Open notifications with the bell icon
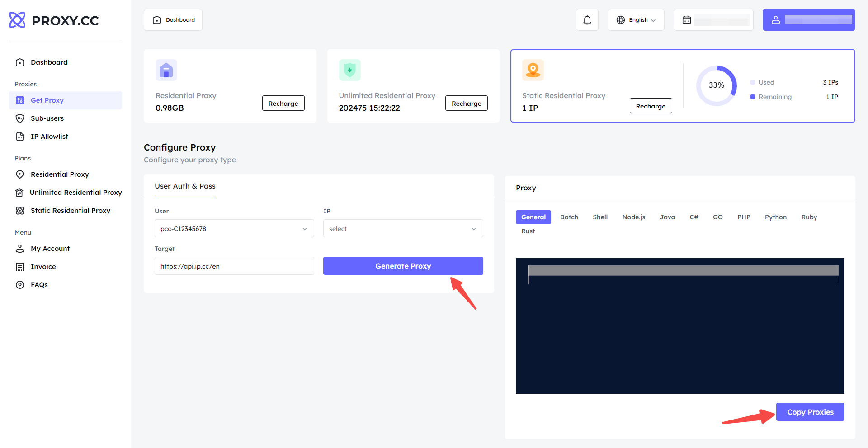Viewport: 868px width, 448px height. click(x=587, y=20)
